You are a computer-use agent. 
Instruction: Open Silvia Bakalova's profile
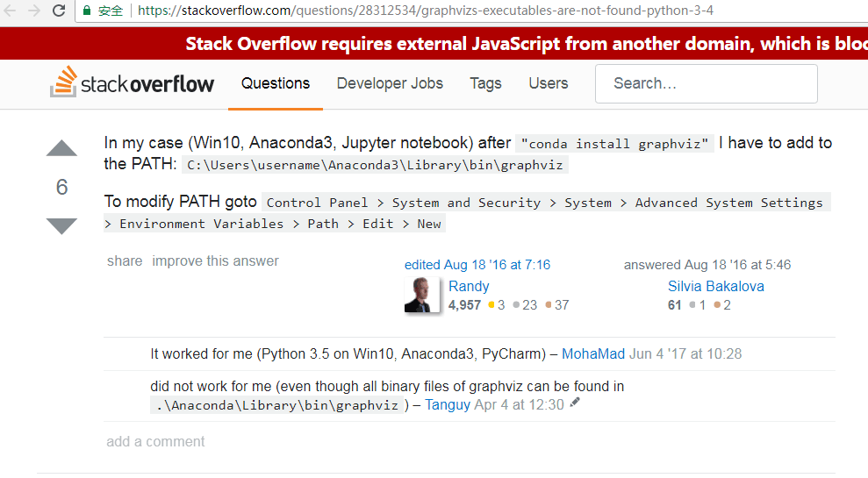pyautogui.click(x=715, y=286)
